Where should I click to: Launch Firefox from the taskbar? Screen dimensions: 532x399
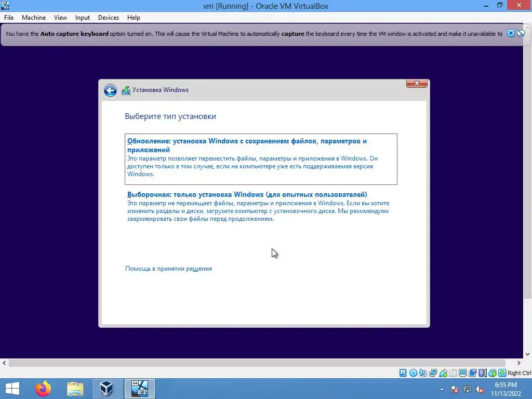tap(43, 389)
